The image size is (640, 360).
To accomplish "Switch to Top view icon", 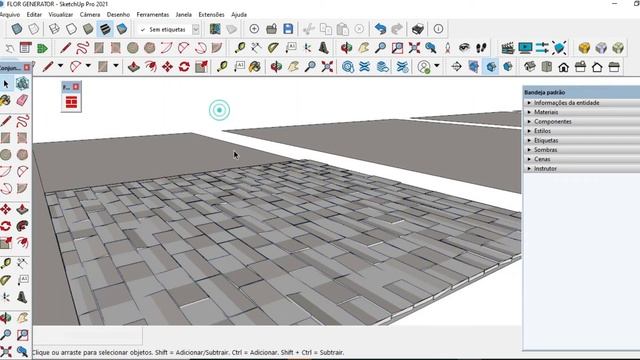I will [x=547, y=67].
